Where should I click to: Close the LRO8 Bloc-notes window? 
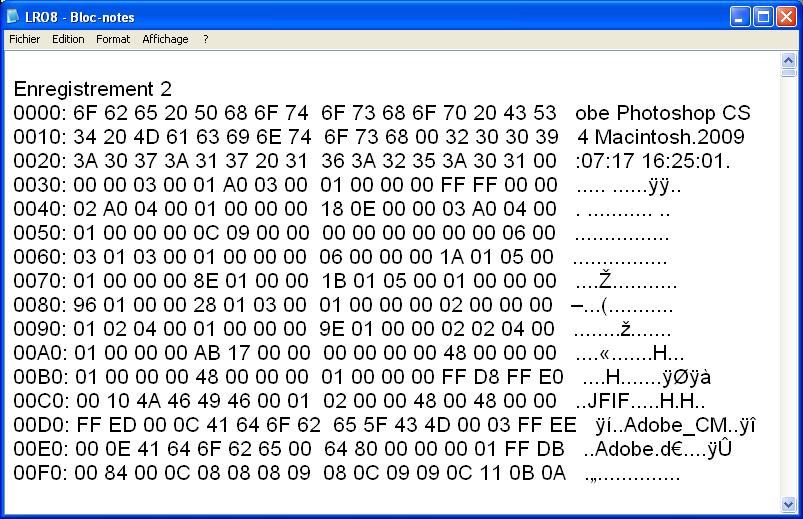click(786, 17)
